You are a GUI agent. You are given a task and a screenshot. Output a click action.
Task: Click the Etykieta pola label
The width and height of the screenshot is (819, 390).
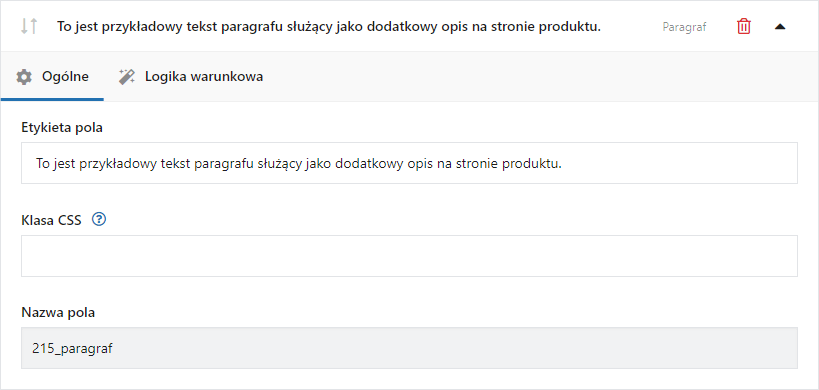pyautogui.click(x=62, y=127)
